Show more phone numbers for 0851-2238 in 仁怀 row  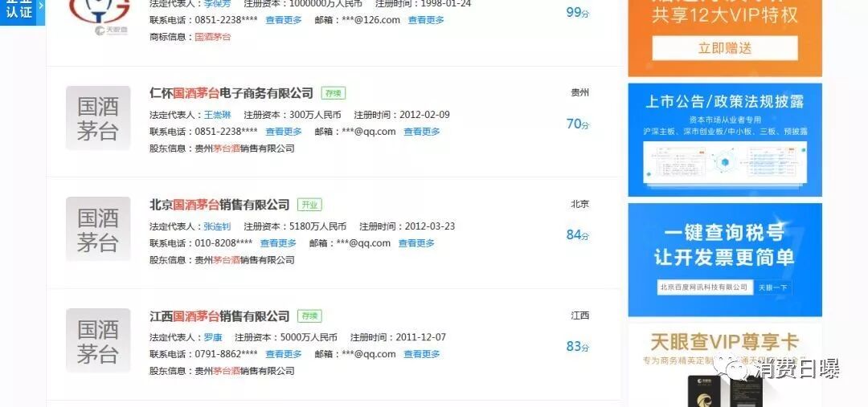coord(284,132)
